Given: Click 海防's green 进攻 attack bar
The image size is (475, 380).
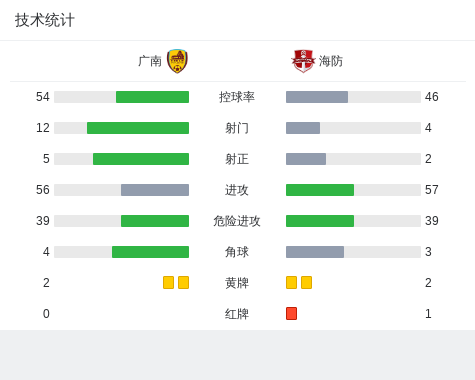Looking at the screenshot, I should (x=320, y=190).
